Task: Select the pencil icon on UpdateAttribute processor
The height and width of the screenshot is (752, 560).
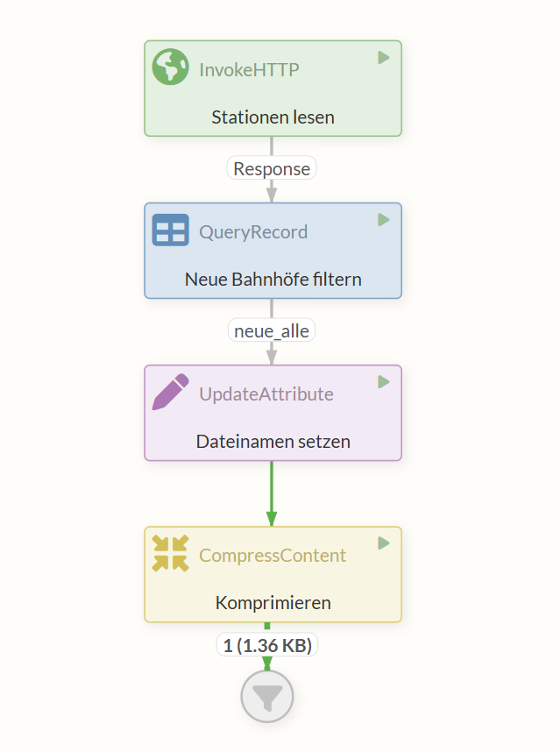Action: pyautogui.click(x=169, y=391)
